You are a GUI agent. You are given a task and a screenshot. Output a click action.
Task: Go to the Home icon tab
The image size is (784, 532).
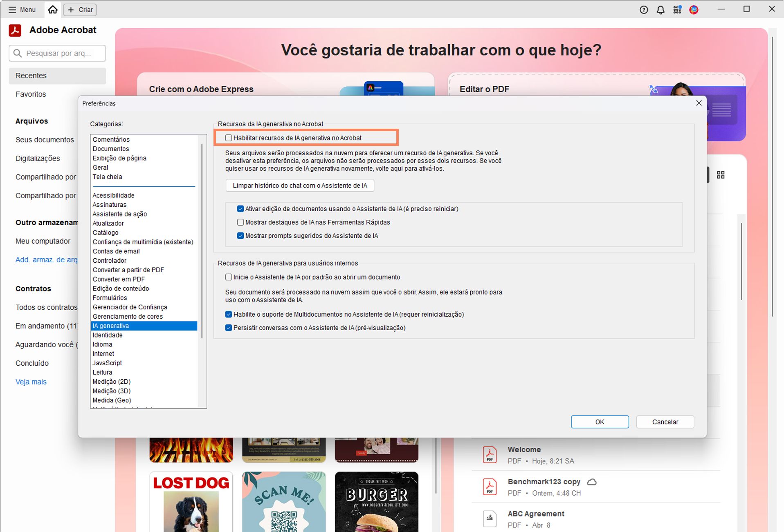tap(53, 9)
